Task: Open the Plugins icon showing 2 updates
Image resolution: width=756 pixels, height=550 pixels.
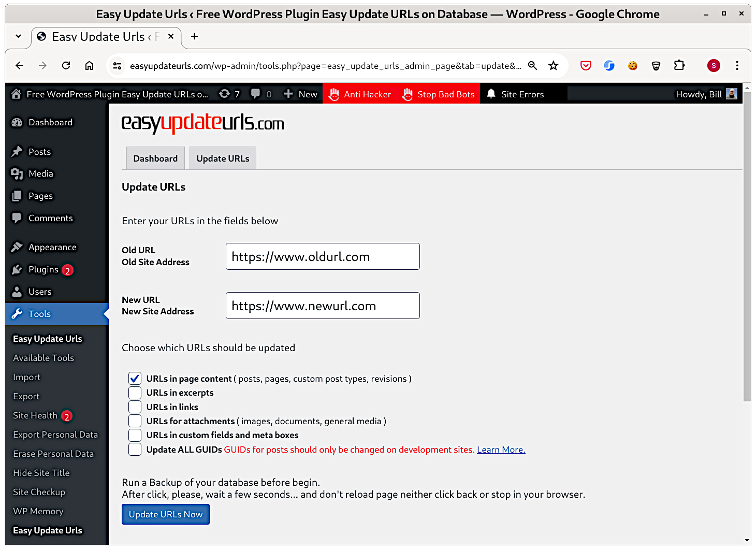Action: tap(17, 269)
